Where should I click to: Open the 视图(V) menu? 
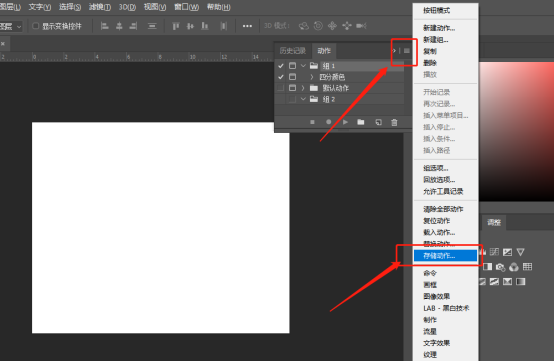pos(155,7)
